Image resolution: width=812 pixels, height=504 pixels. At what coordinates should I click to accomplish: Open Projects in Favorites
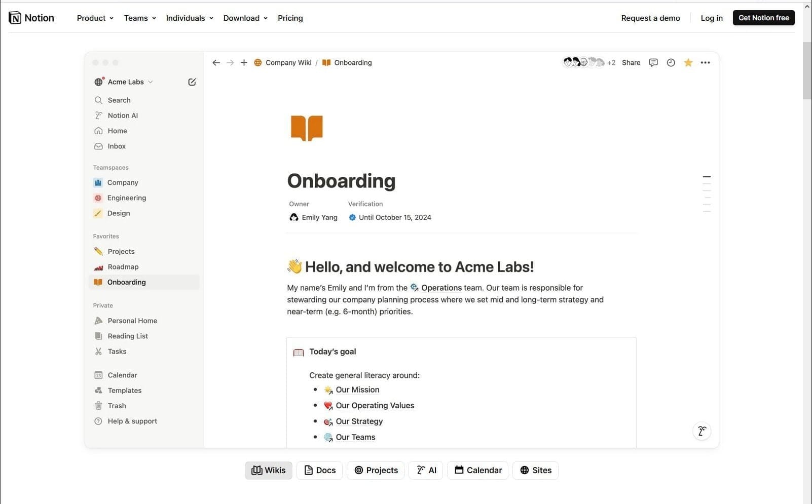[x=144, y=251]
